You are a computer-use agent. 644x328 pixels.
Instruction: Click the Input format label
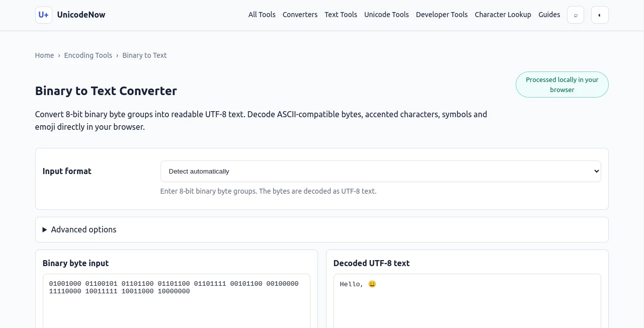(67, 172)
